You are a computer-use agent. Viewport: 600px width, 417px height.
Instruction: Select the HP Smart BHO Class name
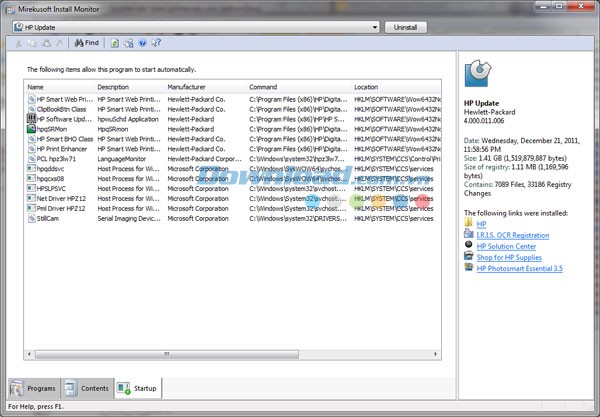click(x=65, y=139)
